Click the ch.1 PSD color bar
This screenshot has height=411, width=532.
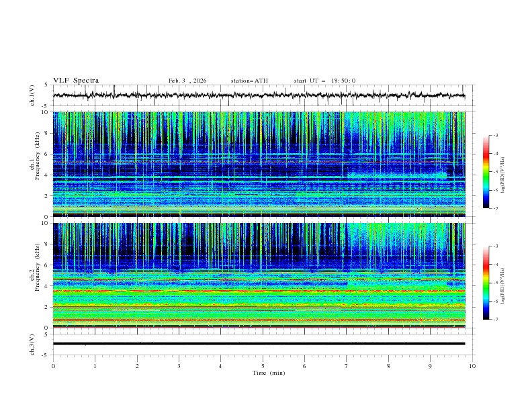pyautogui.click(x=486, y=172)
